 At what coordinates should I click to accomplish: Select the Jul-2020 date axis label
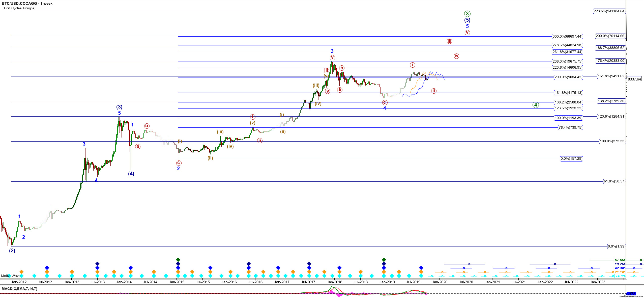point(466,282)
